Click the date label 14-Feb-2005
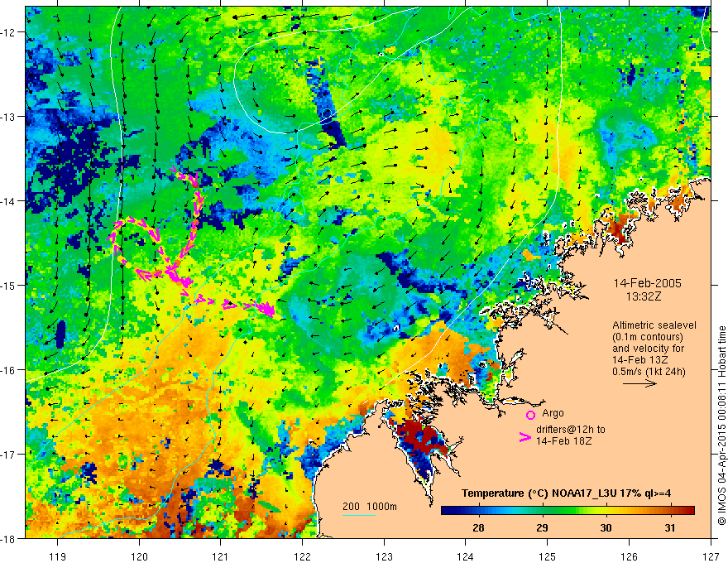The image size is (728, 563). 647,283
